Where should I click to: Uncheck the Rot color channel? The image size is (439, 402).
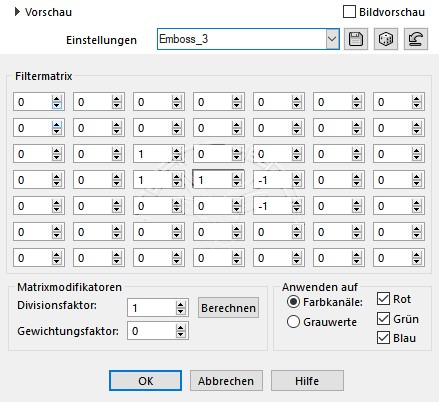pos(383,299)
